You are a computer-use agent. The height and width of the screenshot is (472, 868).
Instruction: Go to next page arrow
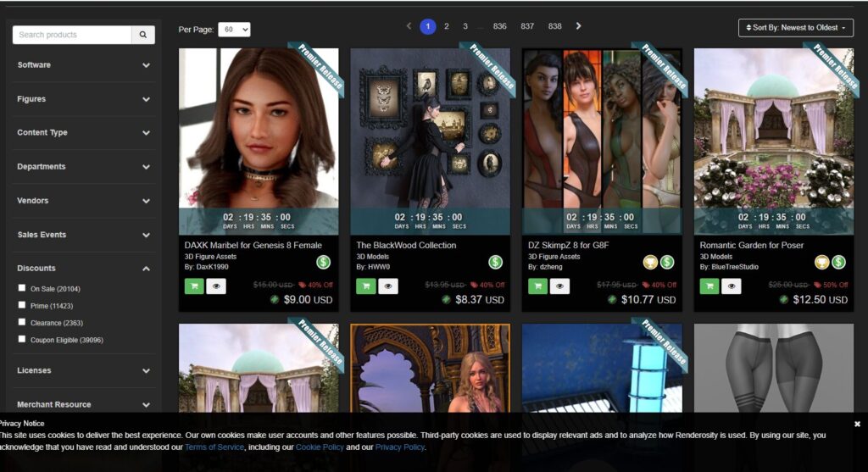[x=578, y=26]
